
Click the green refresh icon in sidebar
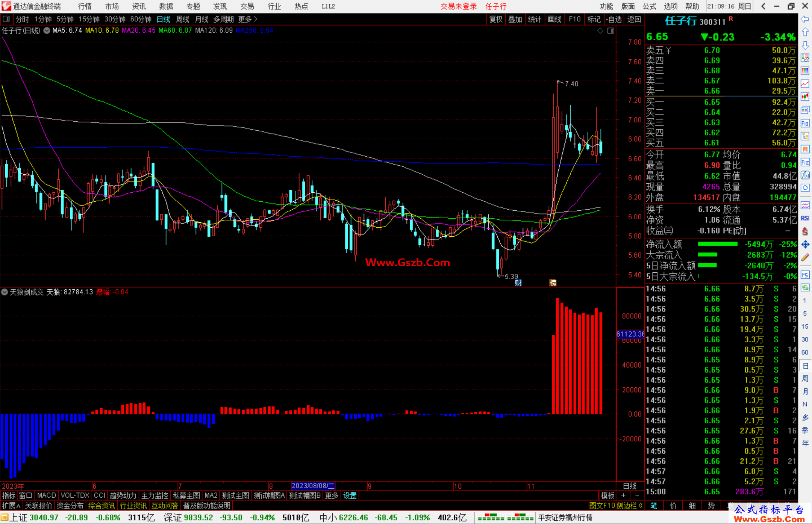click(805, 288)
